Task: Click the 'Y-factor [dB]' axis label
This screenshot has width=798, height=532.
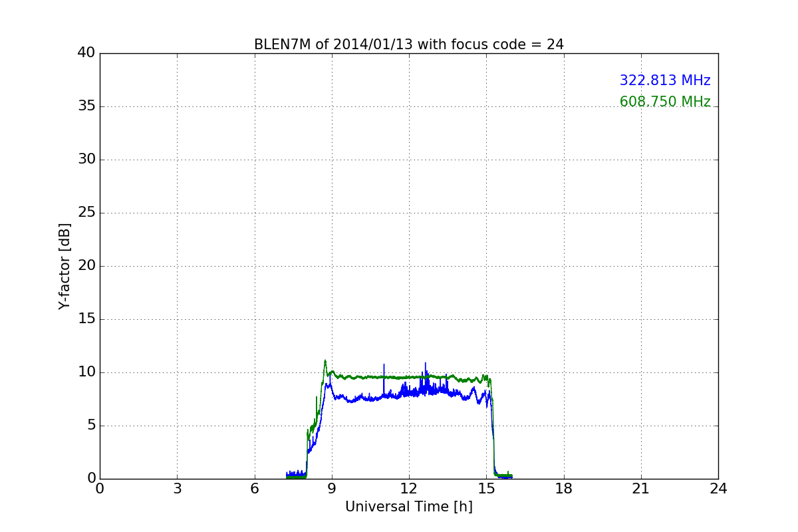Action: [x=65, y=266]
